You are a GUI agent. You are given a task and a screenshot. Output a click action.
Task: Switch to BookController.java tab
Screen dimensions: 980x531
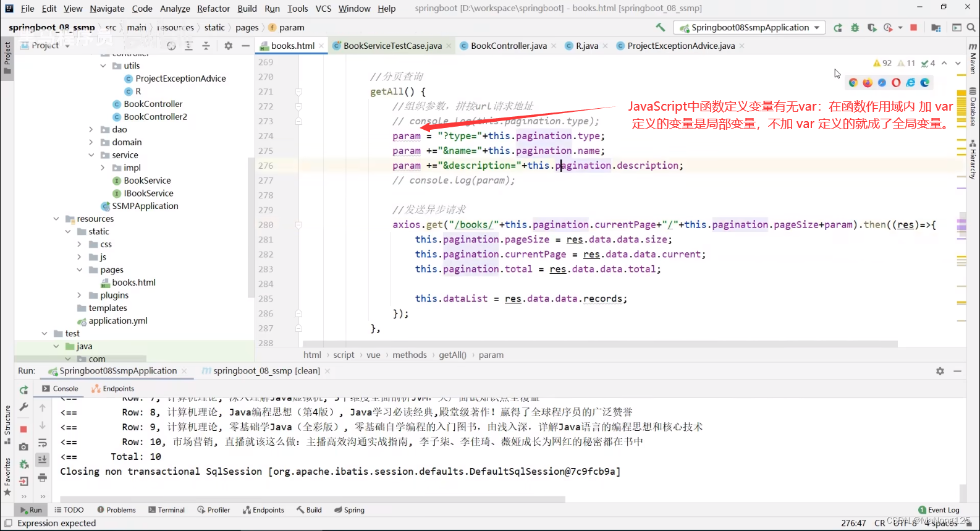pyautogui.click(x=509, y=46)
